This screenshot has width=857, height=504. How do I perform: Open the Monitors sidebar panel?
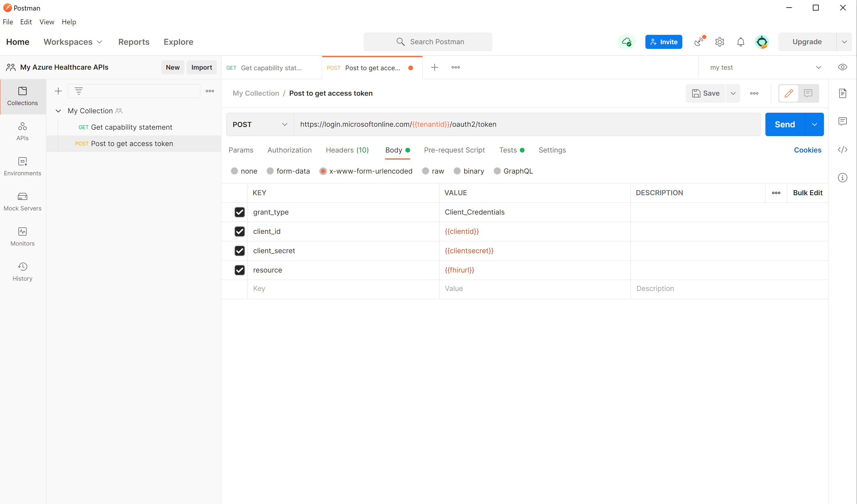[x=23, y=237]
